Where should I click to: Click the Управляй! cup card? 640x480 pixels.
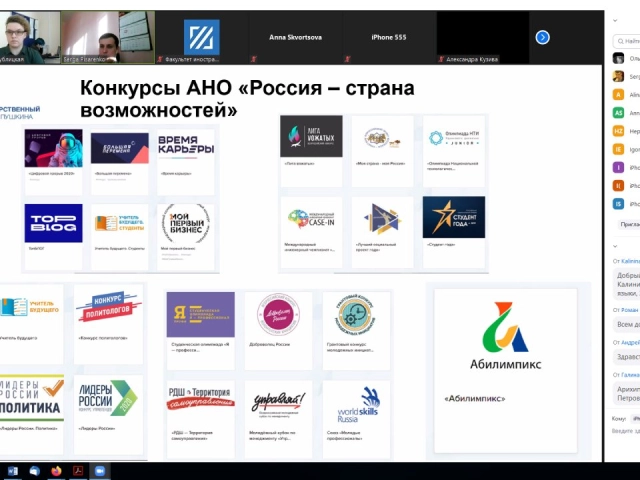click(278, 420)
